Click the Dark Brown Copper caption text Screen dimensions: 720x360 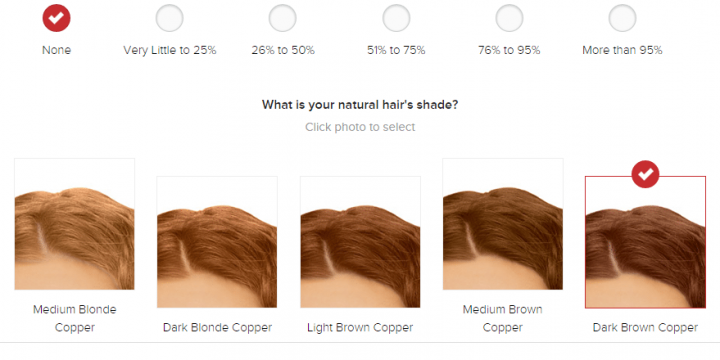click(x=645, y=327)
